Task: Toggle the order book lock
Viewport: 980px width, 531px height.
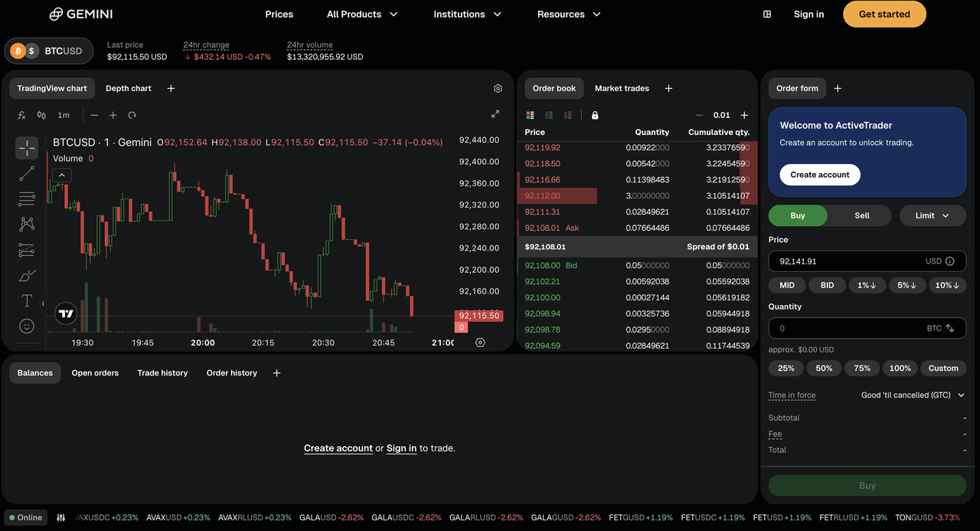Action: click(595, 115)
